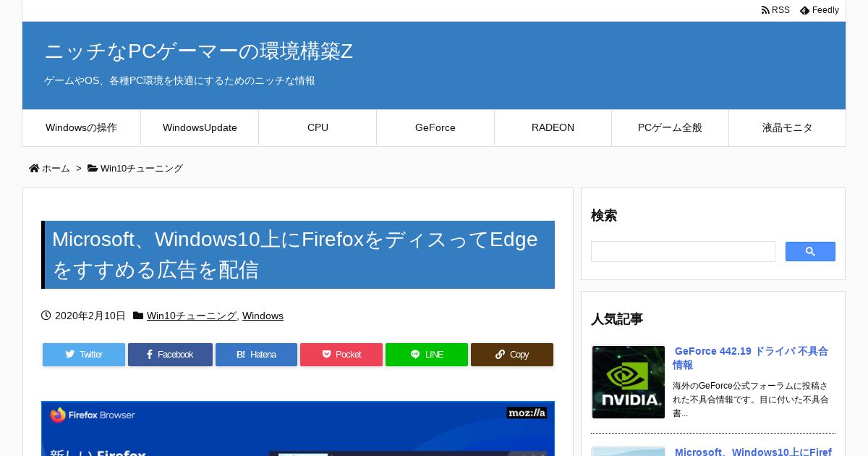Click the GeForce article excerpt text
This screenshot has width=868, height=456.
tap(751, 400)
